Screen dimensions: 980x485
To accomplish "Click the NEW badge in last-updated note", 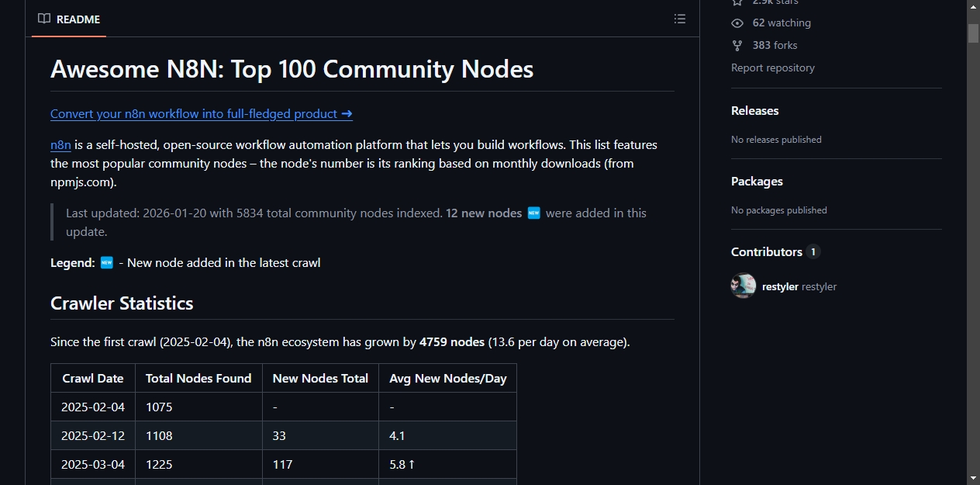I will (533, 213).
